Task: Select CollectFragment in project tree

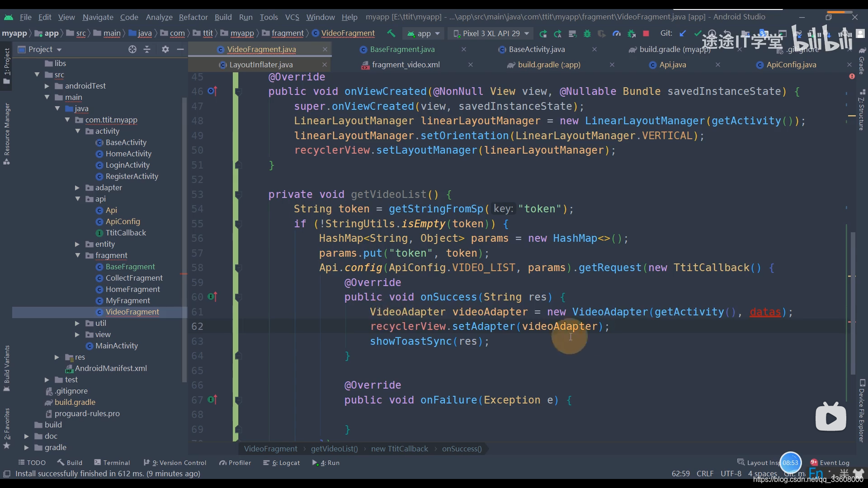Action: 134,278
